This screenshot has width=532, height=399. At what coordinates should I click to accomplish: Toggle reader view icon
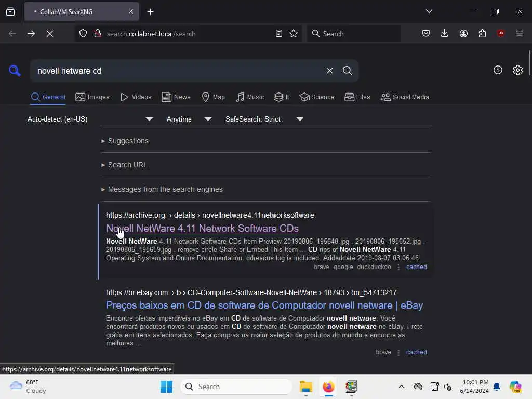[278, 34]
